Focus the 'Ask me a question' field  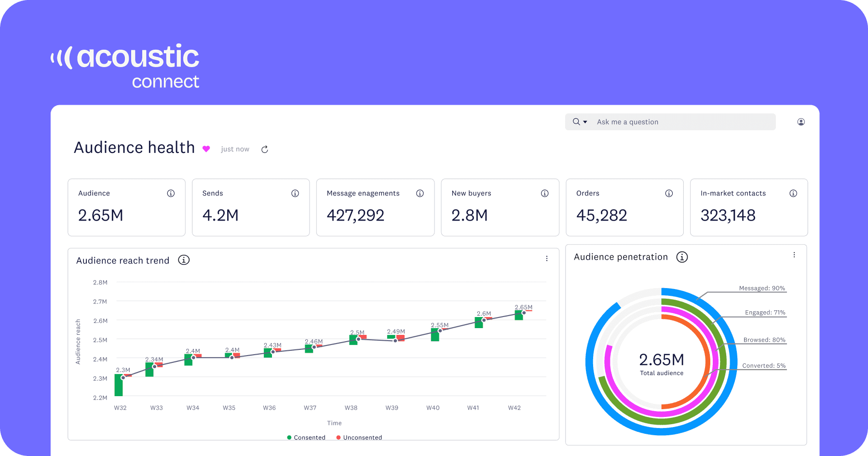(670, 122)
